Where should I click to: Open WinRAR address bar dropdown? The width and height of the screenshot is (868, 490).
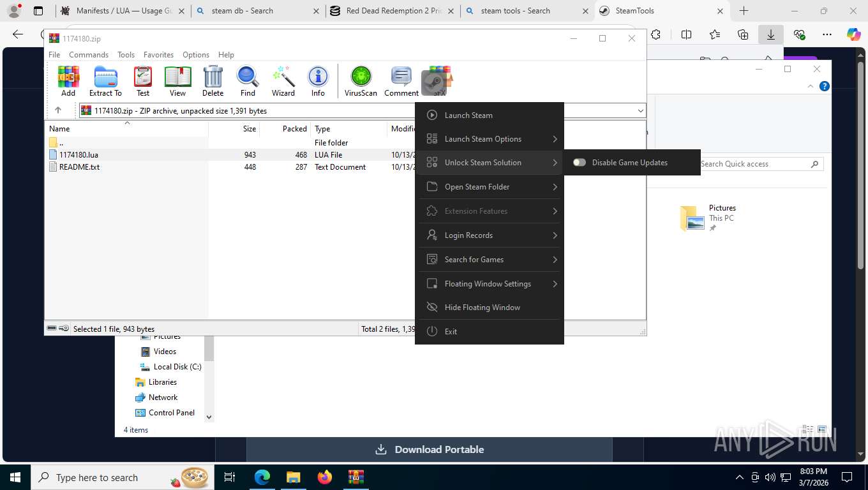coord(640,111)
